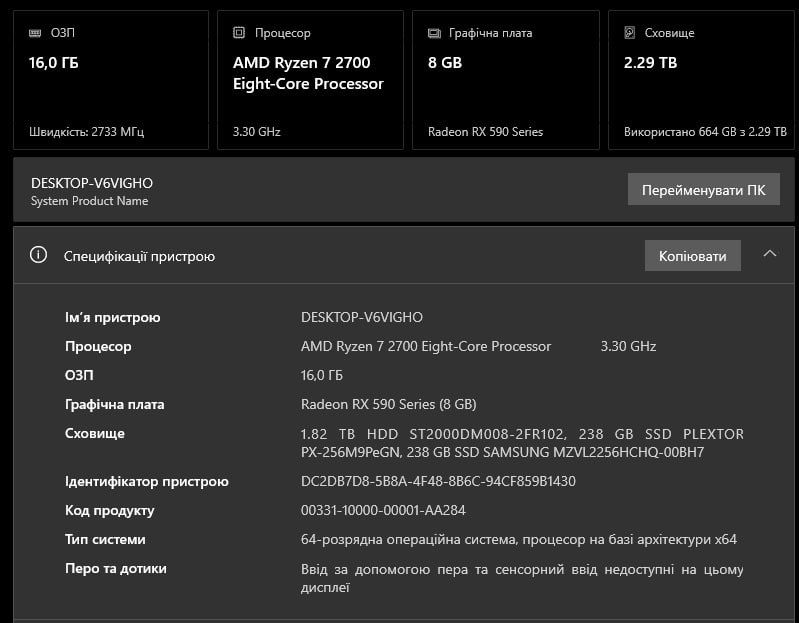Screen dimensions: 799x623
Task: Select the DESKTOP-V6VIGHO device name value
Action: click(x=362, y=317)
